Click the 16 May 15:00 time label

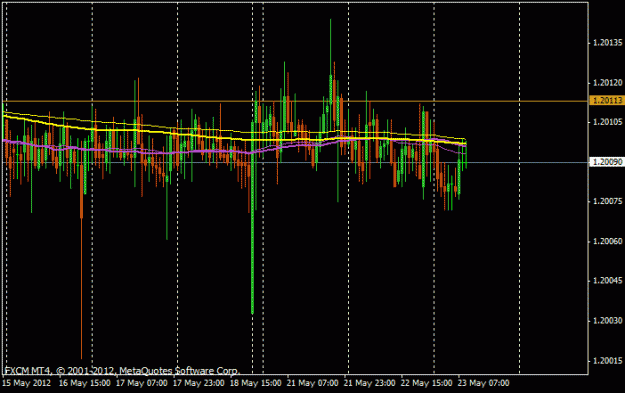tap(85, 383)
